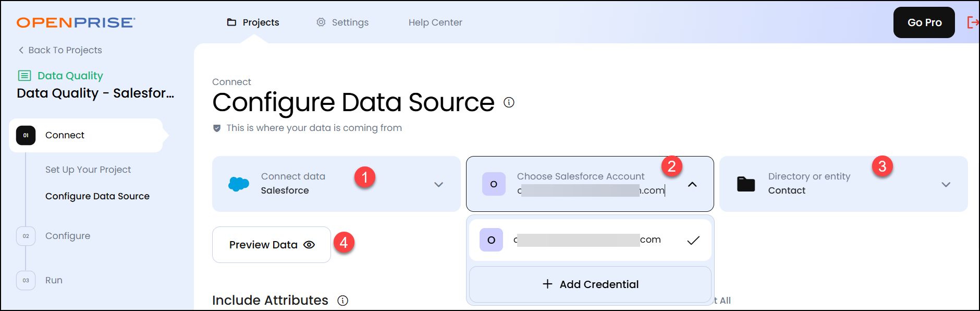Open the Connect data Salesforce dropdown
The height and width of the screenshot is (311, 980).
click(336, 184)
